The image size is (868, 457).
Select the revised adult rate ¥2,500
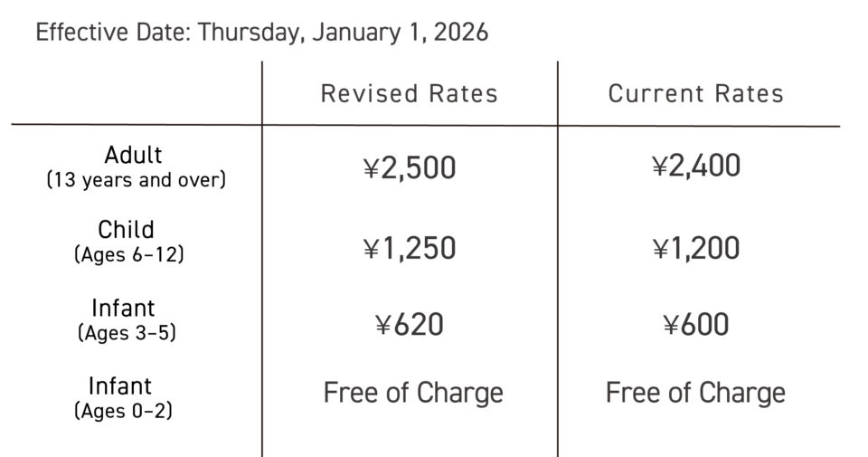(x=409, y=167)
